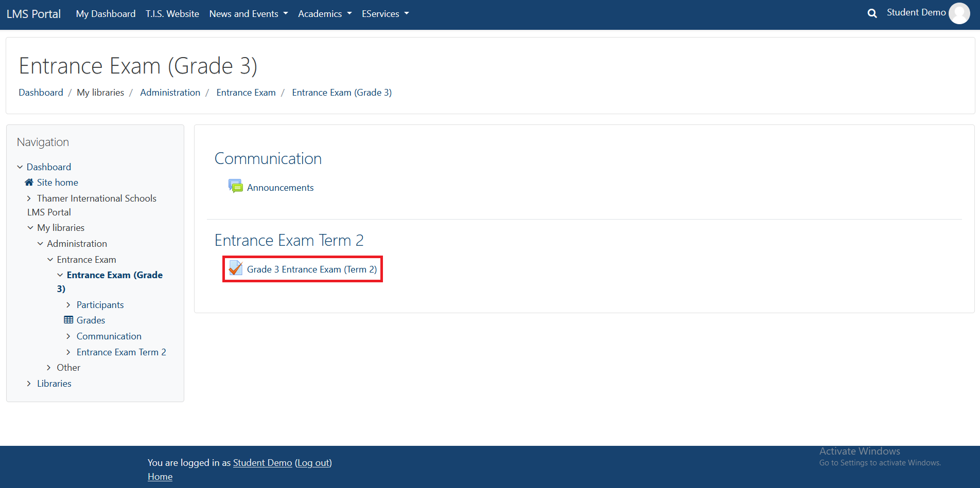Viewport: 980px width, 488px height.
Task: Open the Communication section heading
Action: pyautogui.click(x=268, y=158)
